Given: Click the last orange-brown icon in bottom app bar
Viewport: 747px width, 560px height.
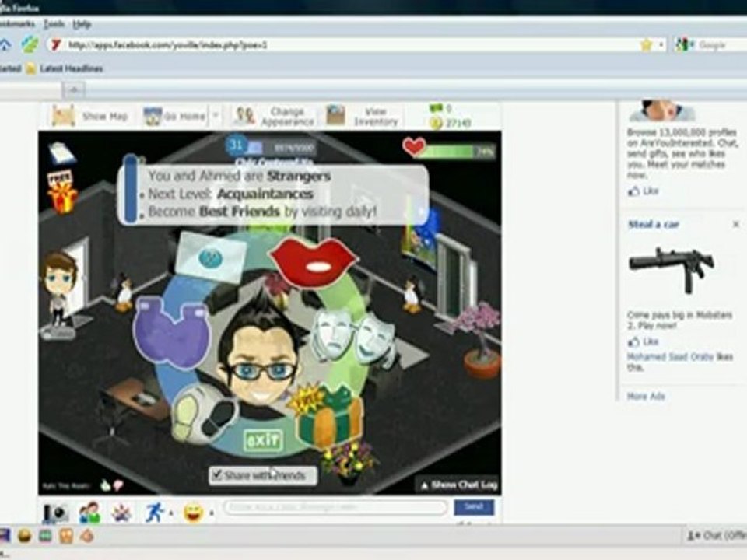Looking at the screenshot, I should (86, 536).
